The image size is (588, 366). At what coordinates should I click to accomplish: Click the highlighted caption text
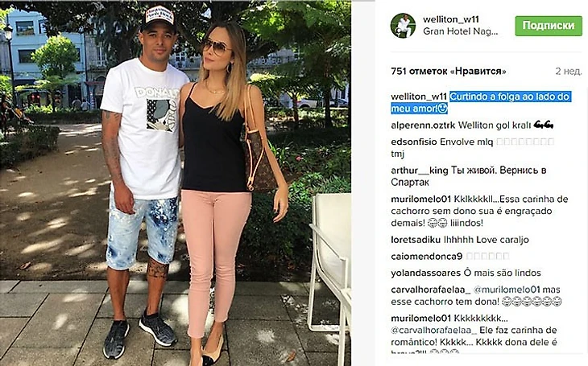(x=481, y=103)
